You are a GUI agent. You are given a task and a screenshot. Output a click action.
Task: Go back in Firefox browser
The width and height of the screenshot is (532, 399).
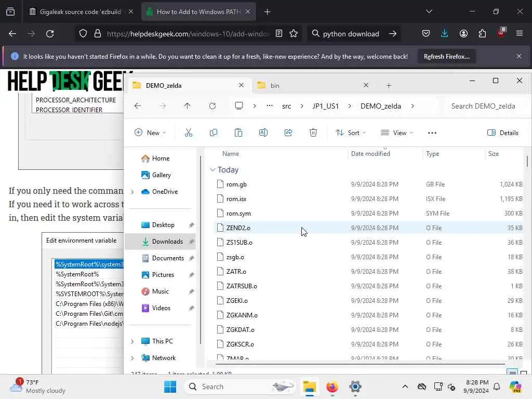point(12,34)
